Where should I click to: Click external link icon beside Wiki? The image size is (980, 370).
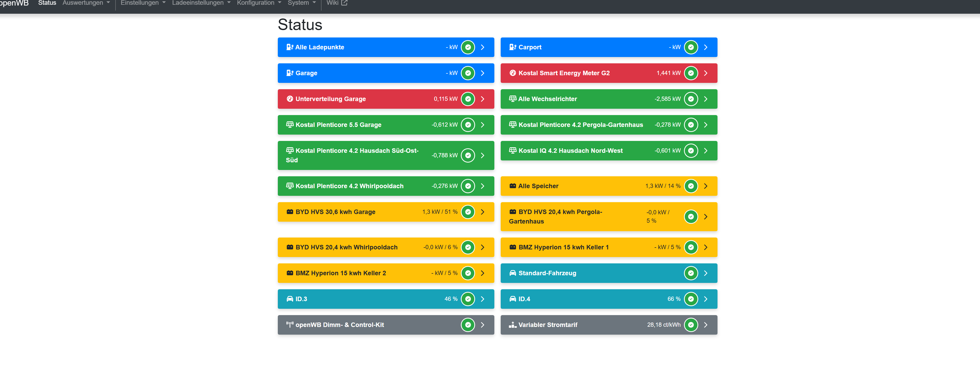[x=344, y=3]
